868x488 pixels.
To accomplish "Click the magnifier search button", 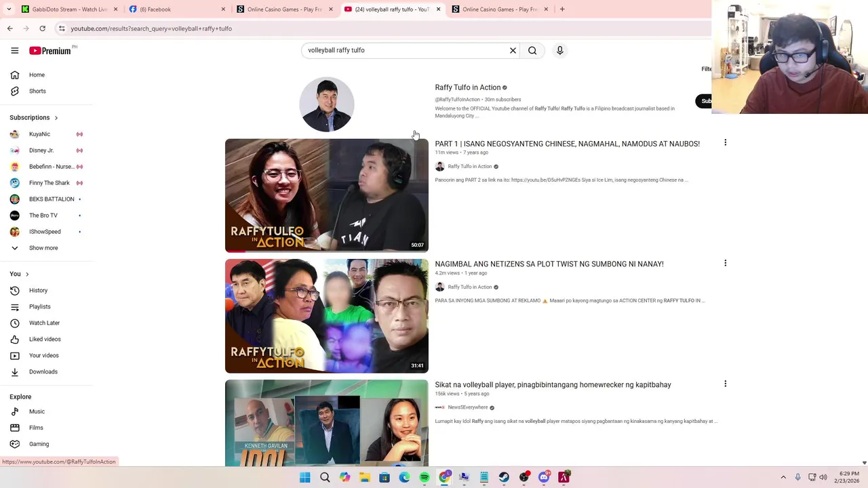I will point(532,50).
